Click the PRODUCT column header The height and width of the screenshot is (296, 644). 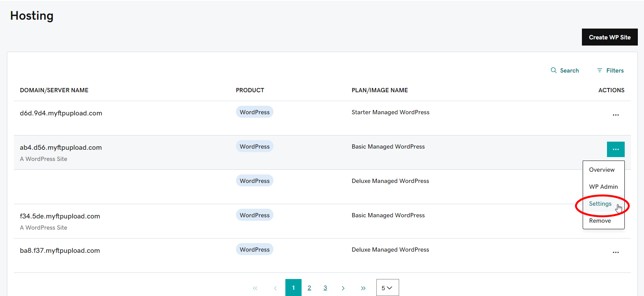[x=250, y=90]
